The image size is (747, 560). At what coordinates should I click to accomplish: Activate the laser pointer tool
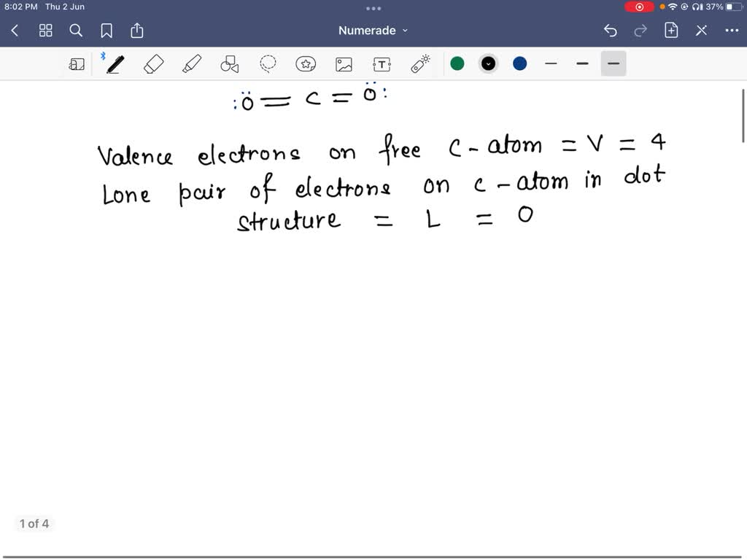tap(419, 63)
